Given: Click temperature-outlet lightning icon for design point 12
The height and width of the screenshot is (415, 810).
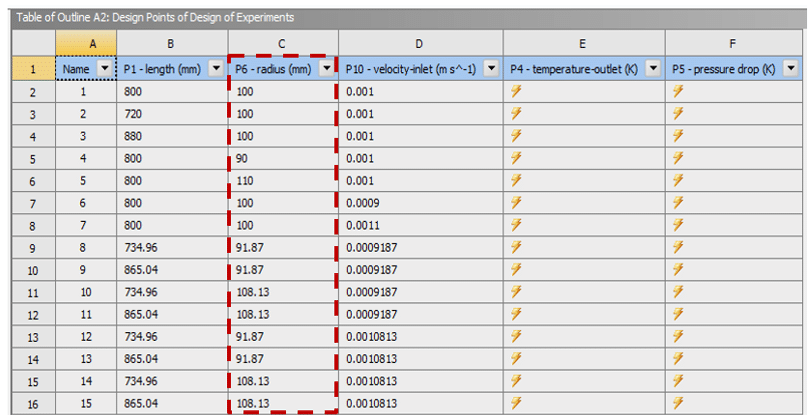Looking at the screenshot, I should pyautogui.click(x=516, y=336).
